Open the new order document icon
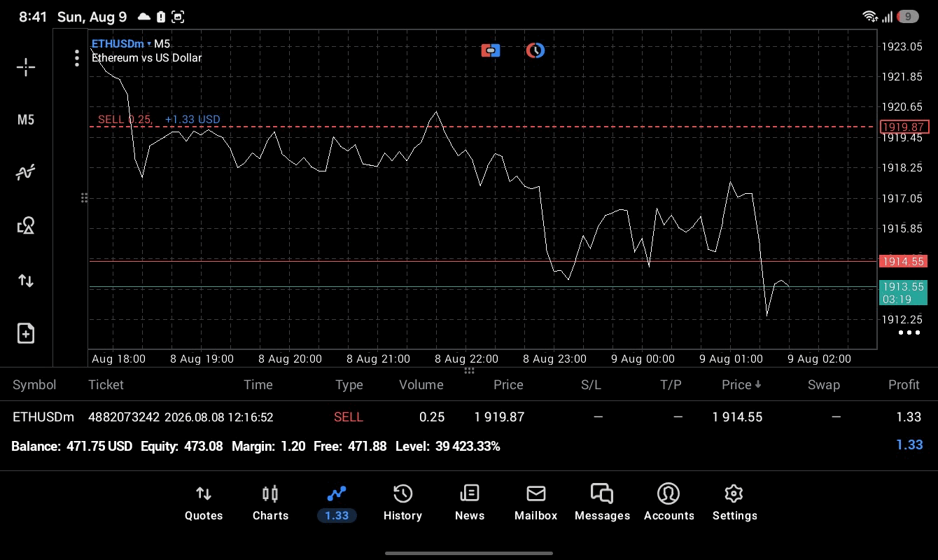This screenshot has width=938, height=560. coord(26,333)
